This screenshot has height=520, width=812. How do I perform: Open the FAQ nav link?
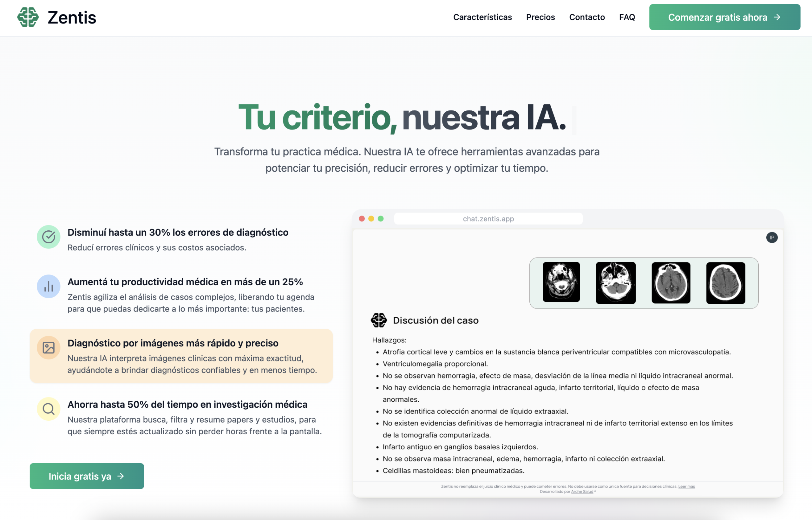(627, 17)
